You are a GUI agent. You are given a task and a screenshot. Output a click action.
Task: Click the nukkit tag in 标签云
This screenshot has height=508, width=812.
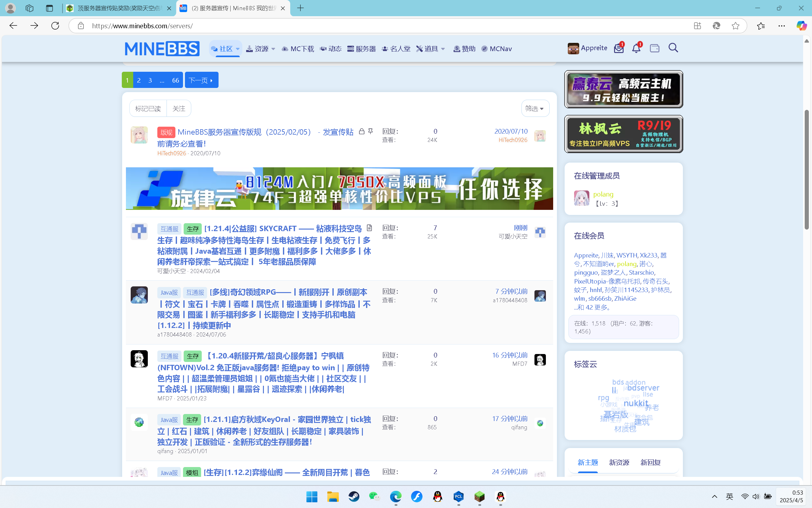636,403
